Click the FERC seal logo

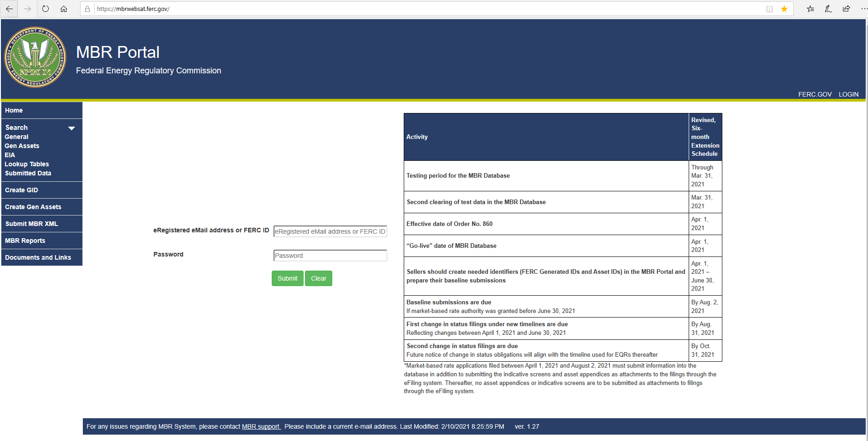(35, 57)
